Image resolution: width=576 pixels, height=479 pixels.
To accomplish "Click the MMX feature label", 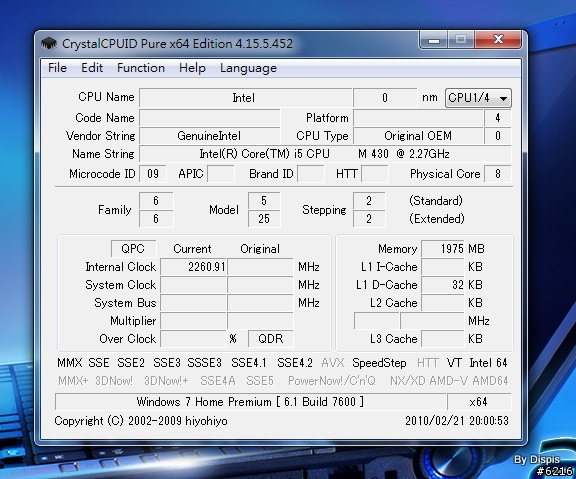I will (69, 363).
